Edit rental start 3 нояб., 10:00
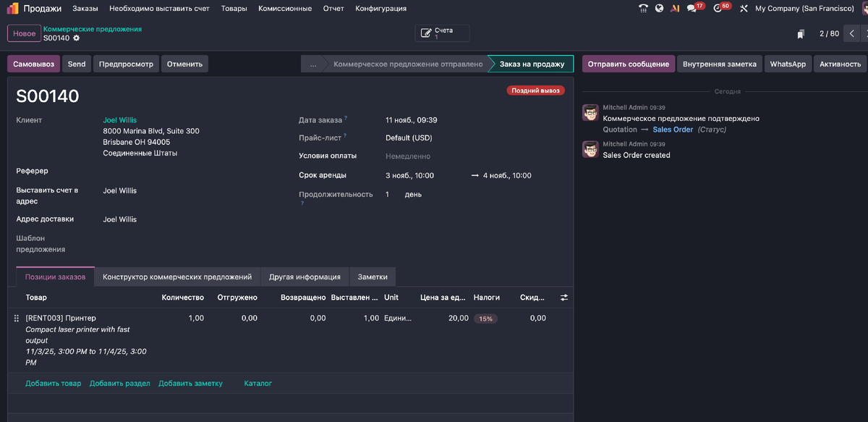The image size is (868, 422). click(x=409, y=175)
